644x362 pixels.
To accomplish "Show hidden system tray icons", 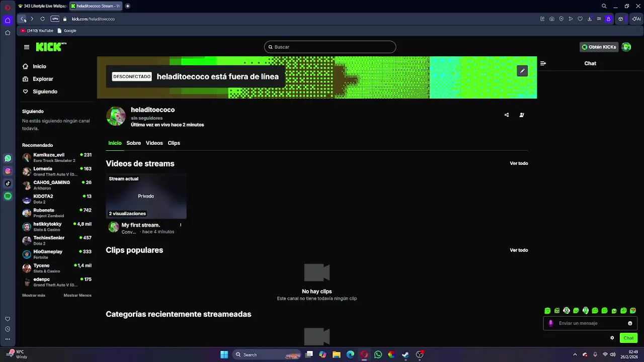I will point(575,354).
